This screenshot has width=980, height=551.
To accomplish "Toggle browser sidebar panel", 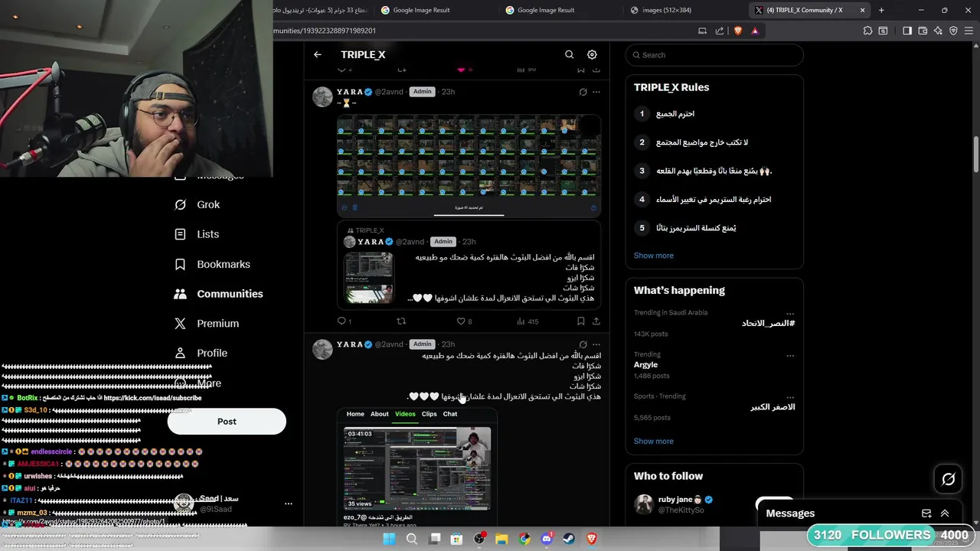I will [907, 31].
